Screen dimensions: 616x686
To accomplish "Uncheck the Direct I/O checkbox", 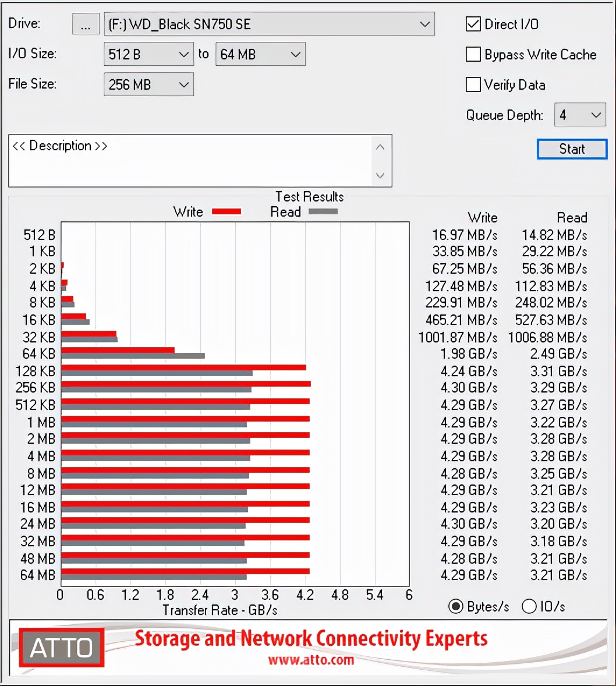I will click(473, 24).
